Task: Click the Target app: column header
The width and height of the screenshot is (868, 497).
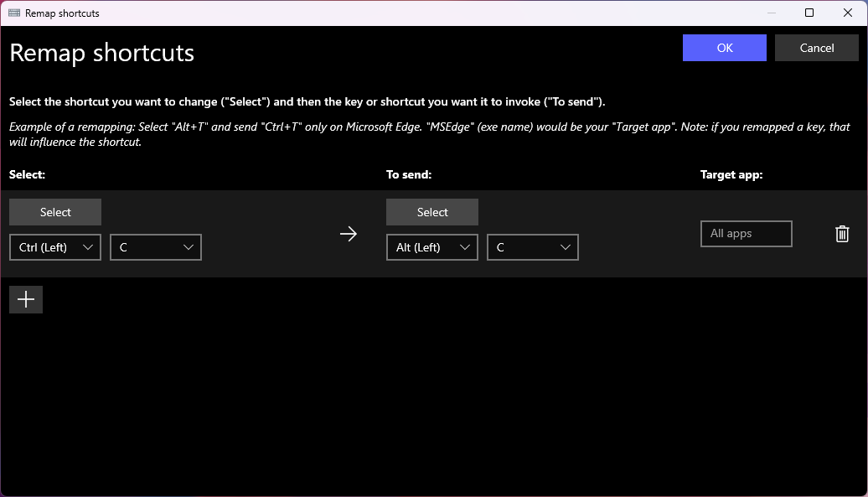Action: pos(732,174)
